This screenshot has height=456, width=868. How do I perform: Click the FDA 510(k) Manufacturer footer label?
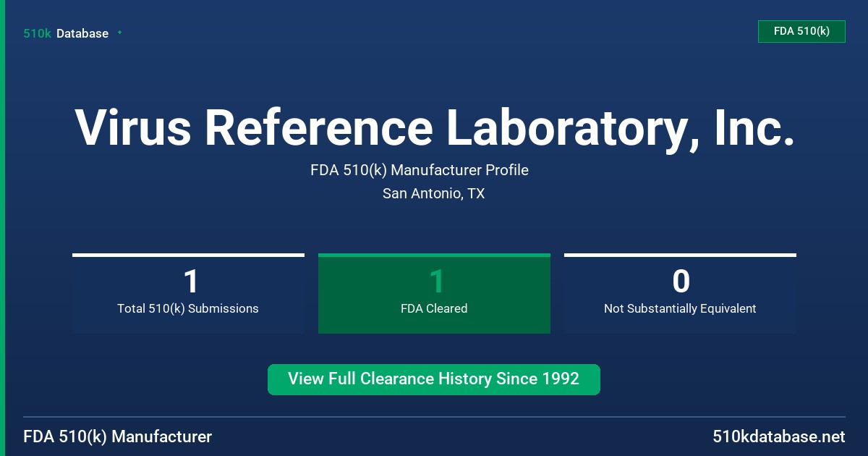(x=118, y=437)
